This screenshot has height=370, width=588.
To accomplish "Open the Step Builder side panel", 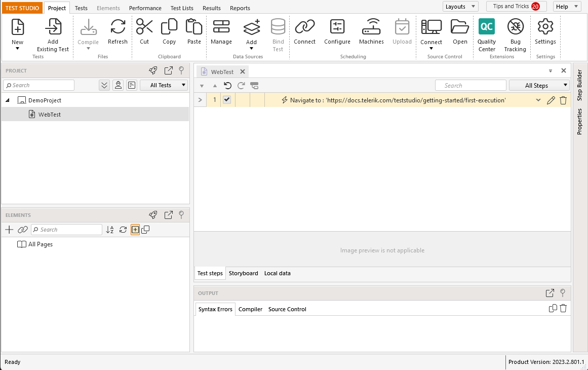I will click(x=579, y=85).
